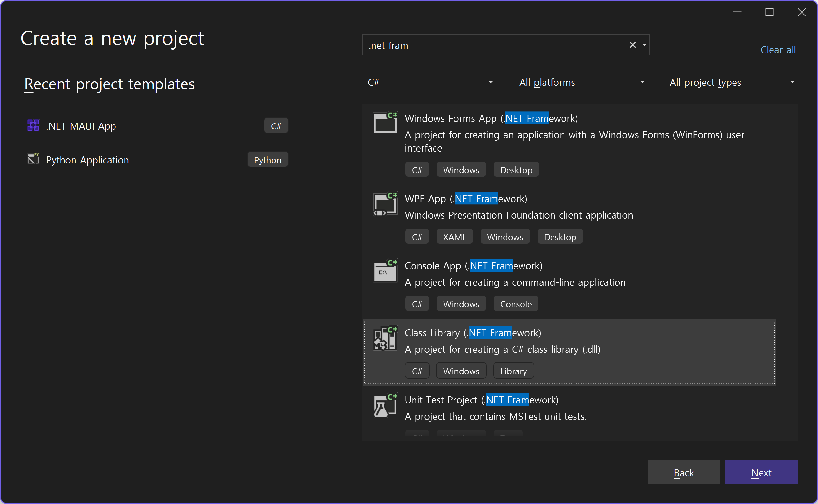
Task: Select the WPF App (.NET Framework) title
Action: [466, 199]
